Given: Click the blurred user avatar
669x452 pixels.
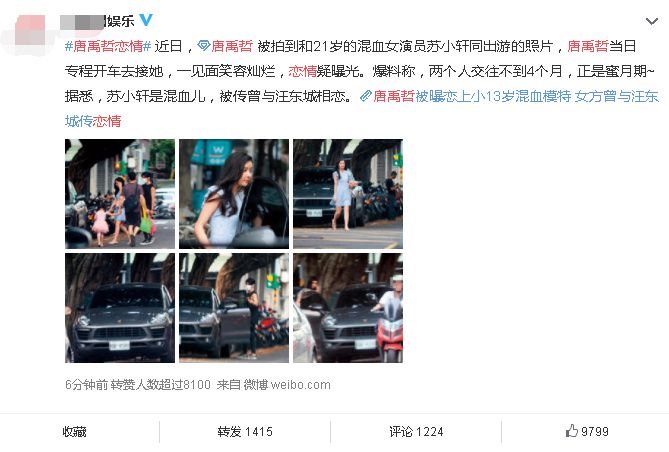Looking at the screenshot, I should click(x=30, y=31).
